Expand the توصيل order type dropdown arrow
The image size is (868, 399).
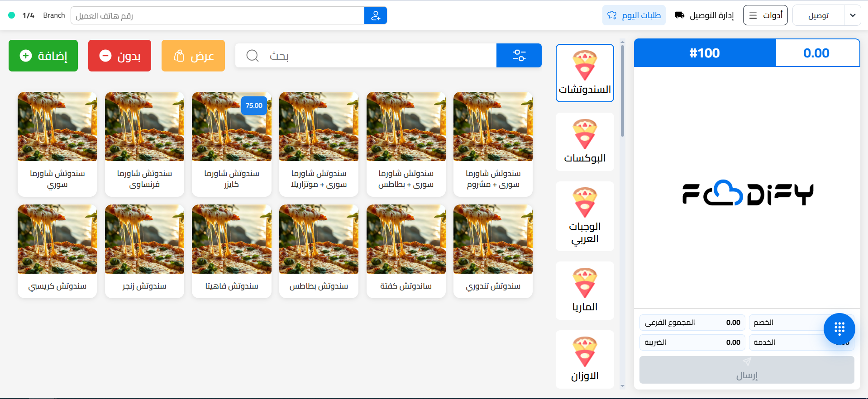click(x=853, y=15)
